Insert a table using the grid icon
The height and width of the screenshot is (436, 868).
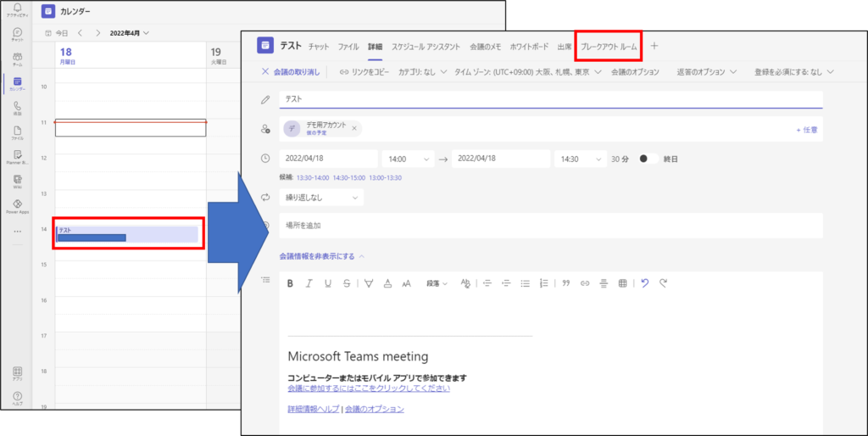point(622,283)
